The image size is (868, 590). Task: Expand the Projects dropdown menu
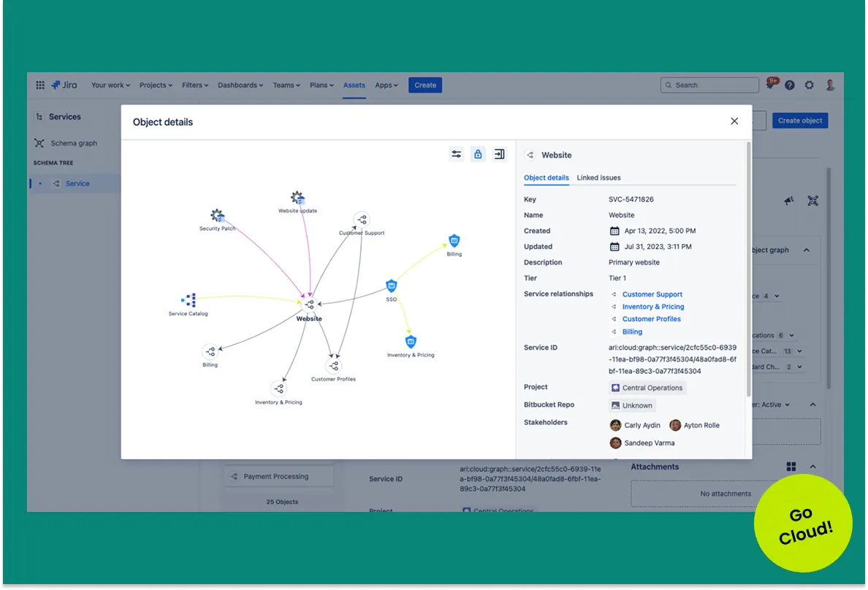[156, 85]
